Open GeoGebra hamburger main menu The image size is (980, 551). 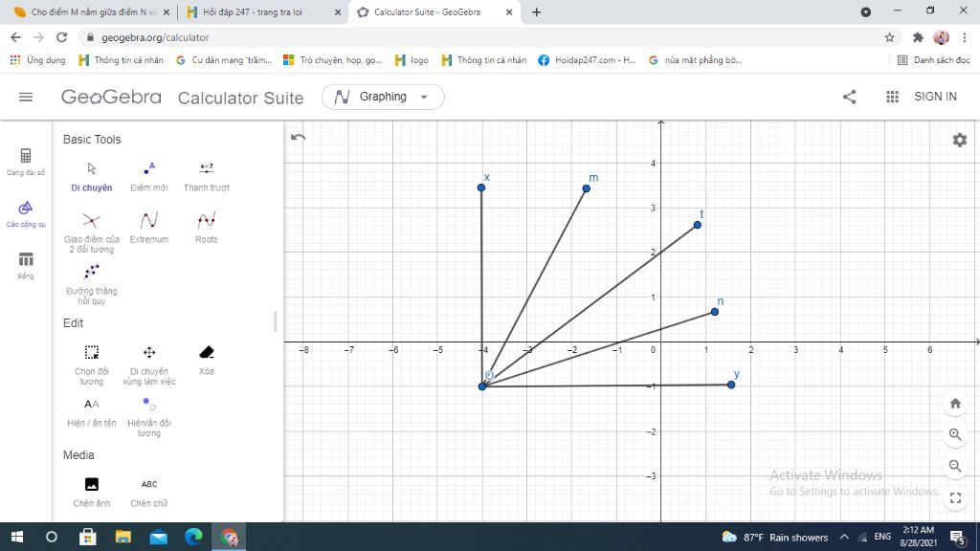click(x=26, y=97)
